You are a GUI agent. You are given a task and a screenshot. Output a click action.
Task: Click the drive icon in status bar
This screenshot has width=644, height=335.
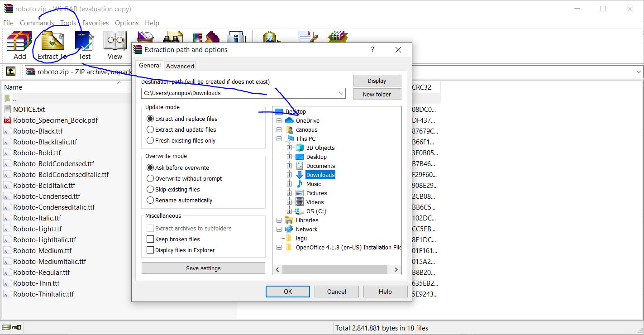tap(7, 327)
